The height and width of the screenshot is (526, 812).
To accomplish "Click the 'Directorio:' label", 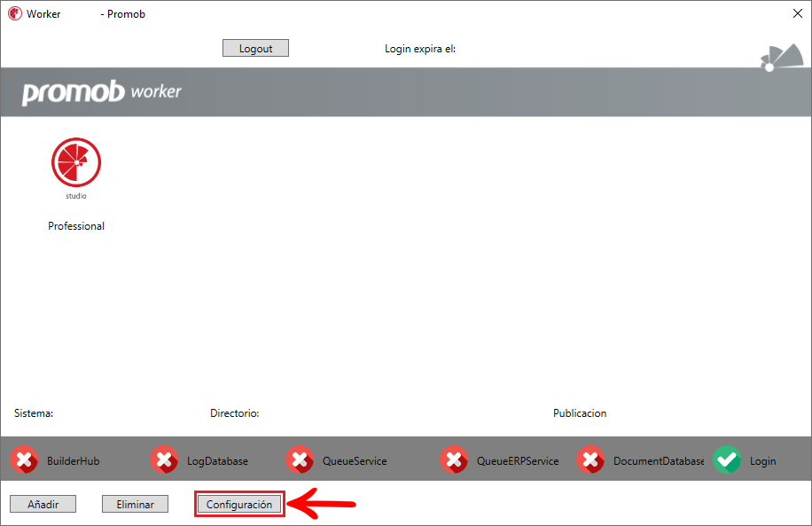I will [235, 413].
